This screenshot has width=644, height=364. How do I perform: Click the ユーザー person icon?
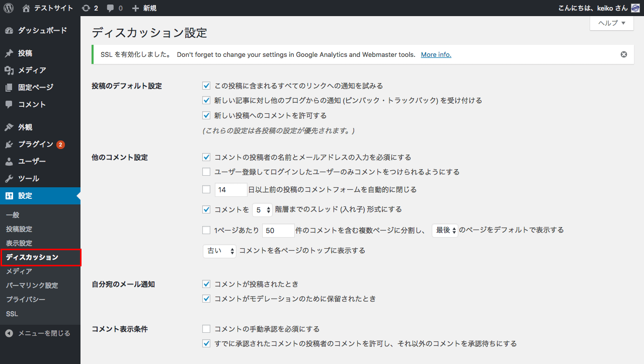9,162
